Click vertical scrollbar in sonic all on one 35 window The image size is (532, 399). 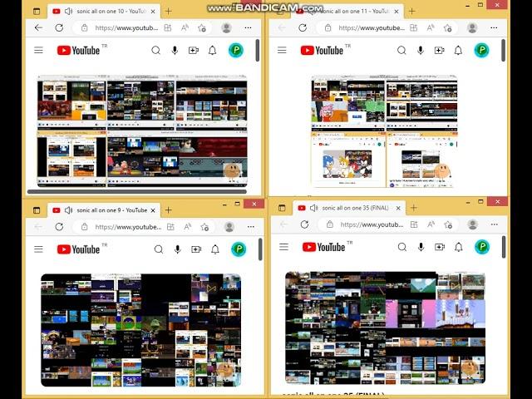point(504,247)
